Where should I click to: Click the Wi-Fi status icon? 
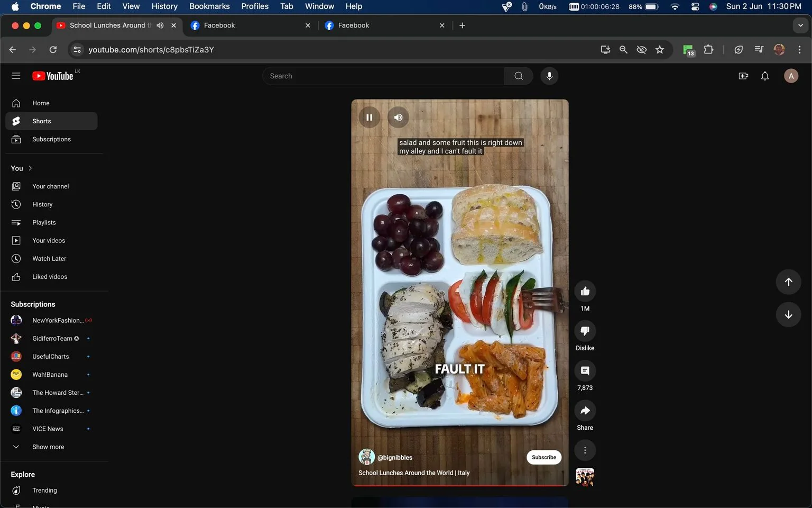pos(675,6)
